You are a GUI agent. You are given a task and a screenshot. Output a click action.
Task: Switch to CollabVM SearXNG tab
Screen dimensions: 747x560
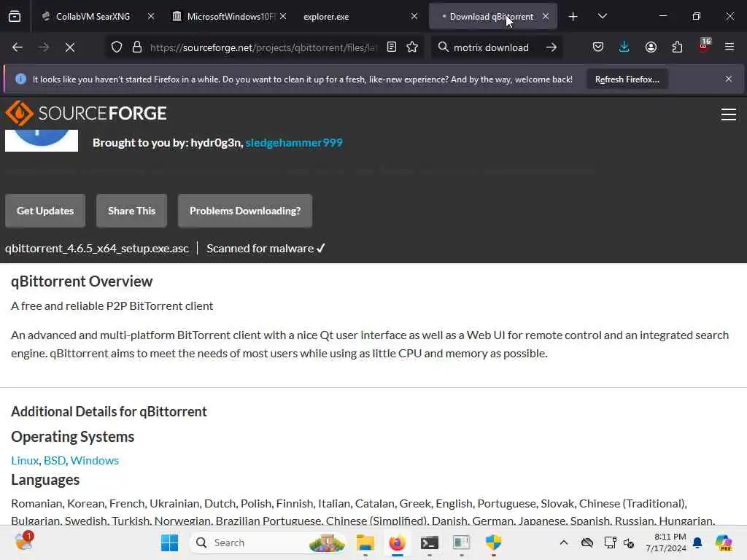(93, 17)
